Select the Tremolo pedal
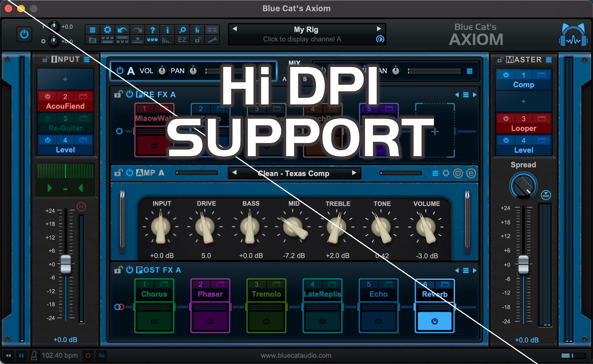The image size is (593, 364). pyautogui.click(x=266, y=294)
